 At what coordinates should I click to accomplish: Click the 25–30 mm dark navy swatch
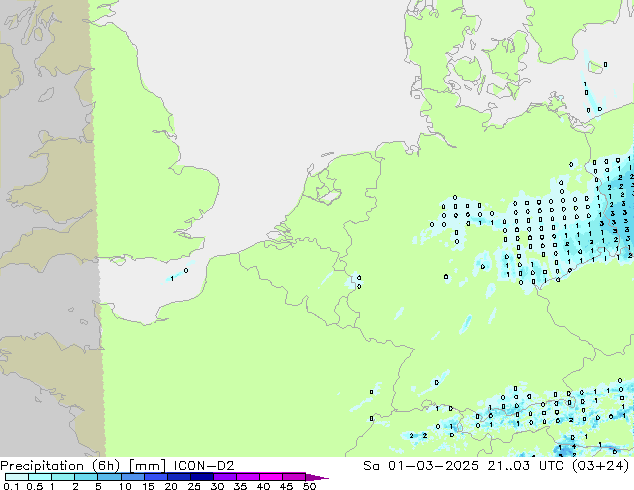[201, 477]
